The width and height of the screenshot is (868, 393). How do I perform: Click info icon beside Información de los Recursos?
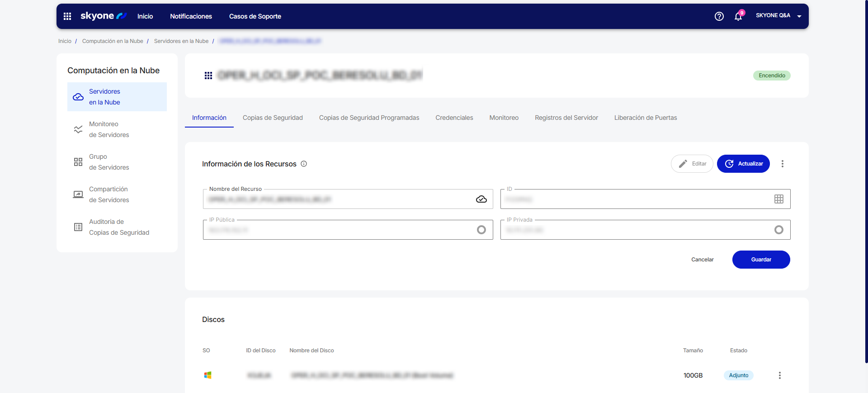pos(304,164)
